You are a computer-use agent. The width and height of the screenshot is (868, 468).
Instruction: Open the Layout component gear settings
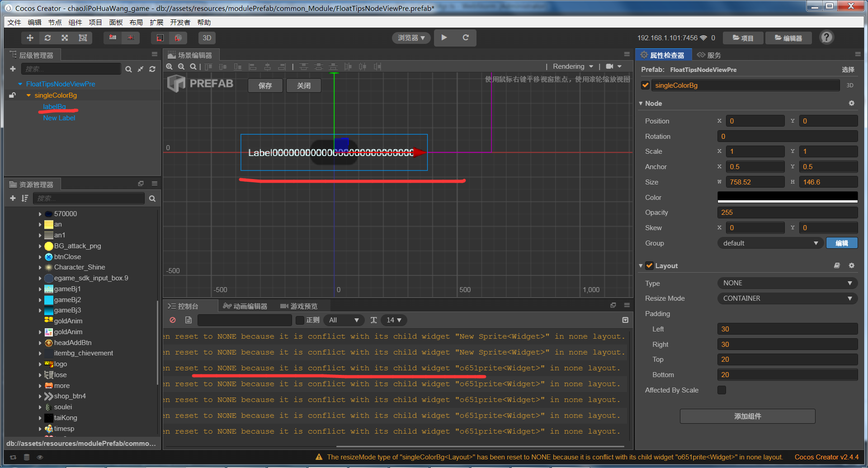(x=852, y=265)
